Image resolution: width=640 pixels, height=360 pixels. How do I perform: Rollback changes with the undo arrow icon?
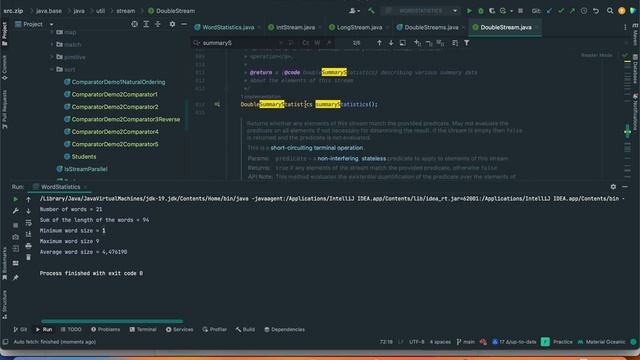(x=596, y=11)
